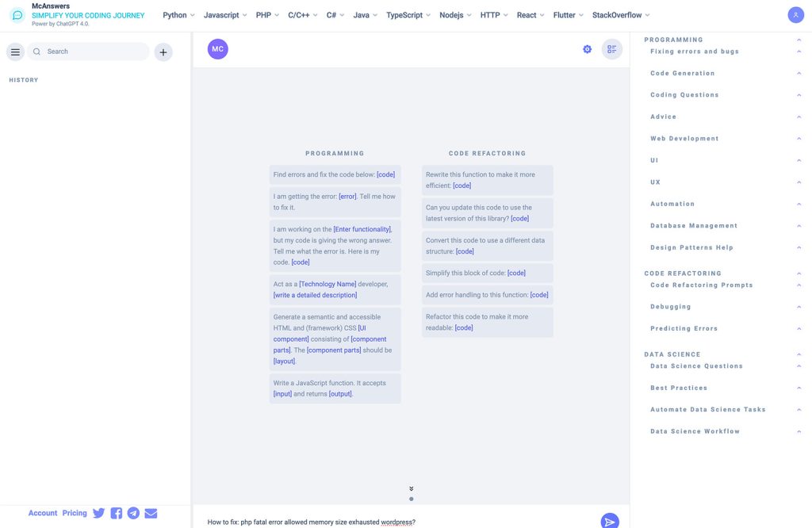Open the Twitter link icon

(98, 513)
